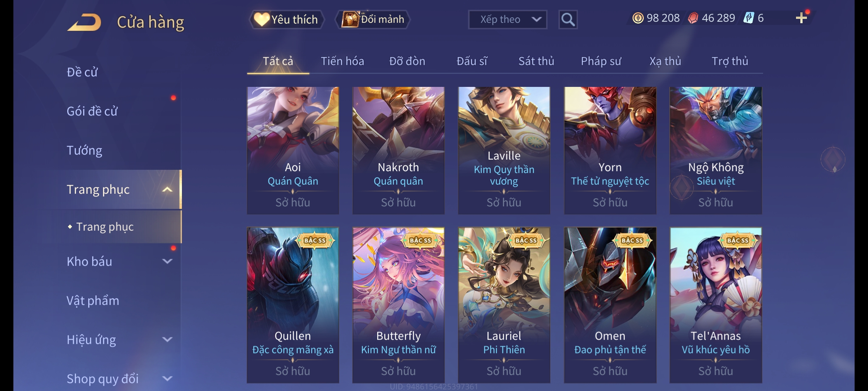Open the search magnifier icon

point(568,20)
